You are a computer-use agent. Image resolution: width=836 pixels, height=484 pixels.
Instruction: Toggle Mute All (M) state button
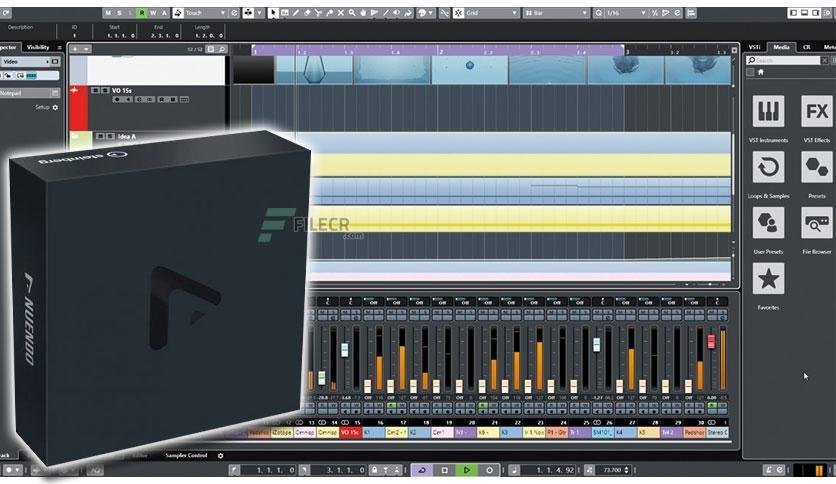[108, 13]
